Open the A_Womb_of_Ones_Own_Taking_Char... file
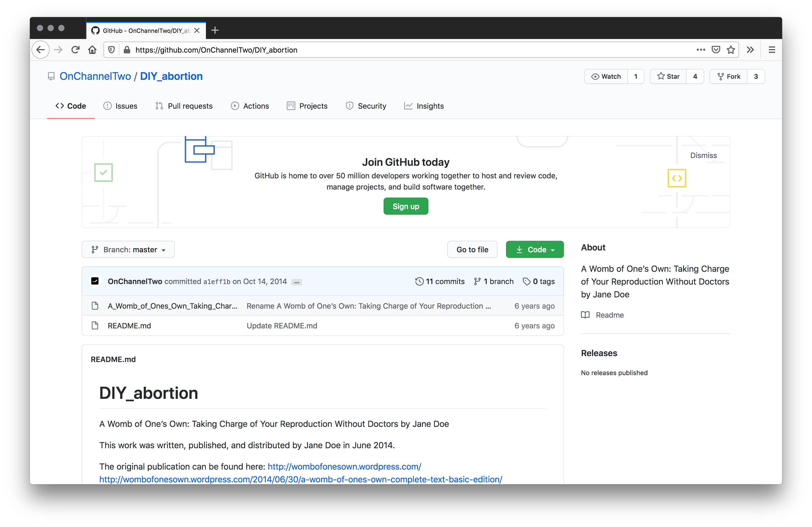Viewport: 812px width, 527px height. 172,306
